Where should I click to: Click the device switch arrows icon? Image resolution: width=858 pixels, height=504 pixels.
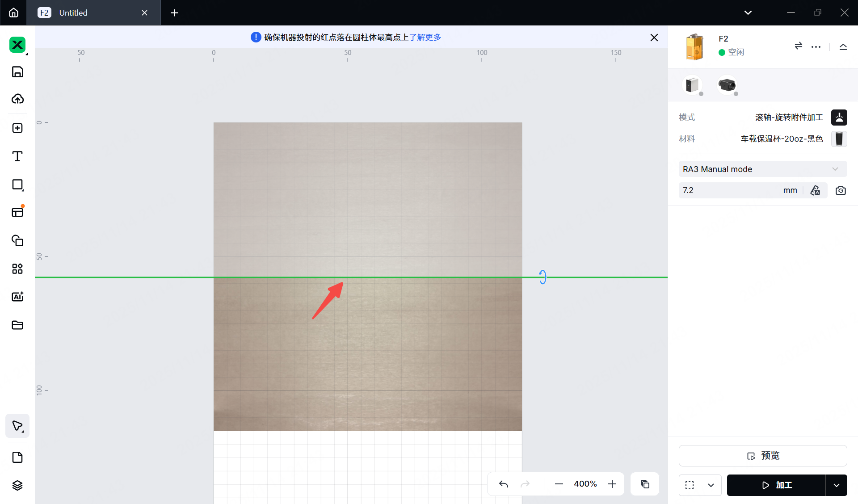[x=798, y=46]
